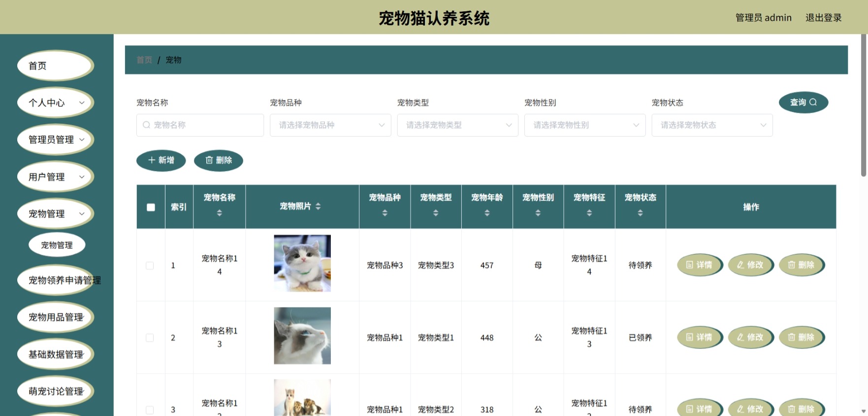Open 宠物用品管理 in sidebar

[56, 317]
